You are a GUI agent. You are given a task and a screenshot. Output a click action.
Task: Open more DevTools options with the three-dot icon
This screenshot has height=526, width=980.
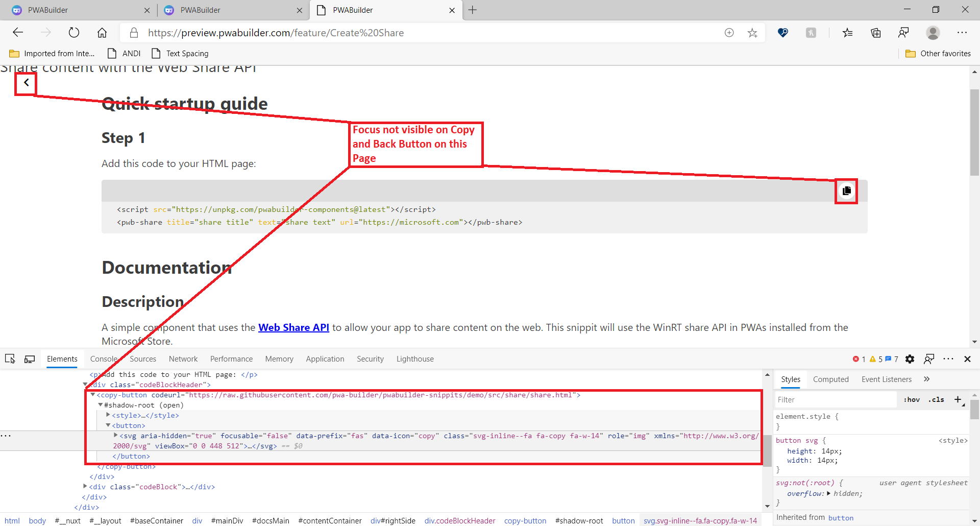[x=949, y=359]
